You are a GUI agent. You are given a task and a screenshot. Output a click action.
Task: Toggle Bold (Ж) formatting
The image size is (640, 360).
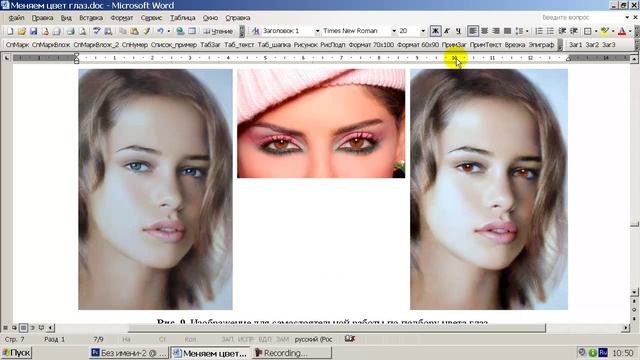435,31
